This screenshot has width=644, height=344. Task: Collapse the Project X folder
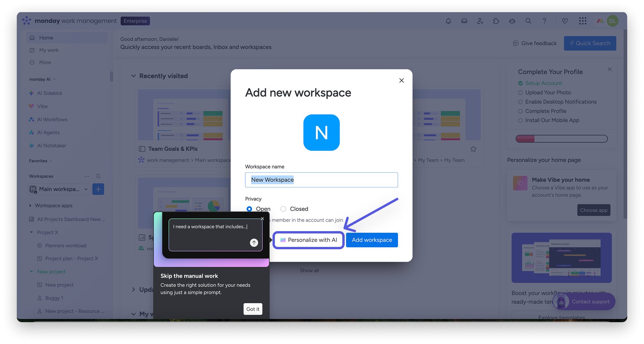tap(32, 232)
